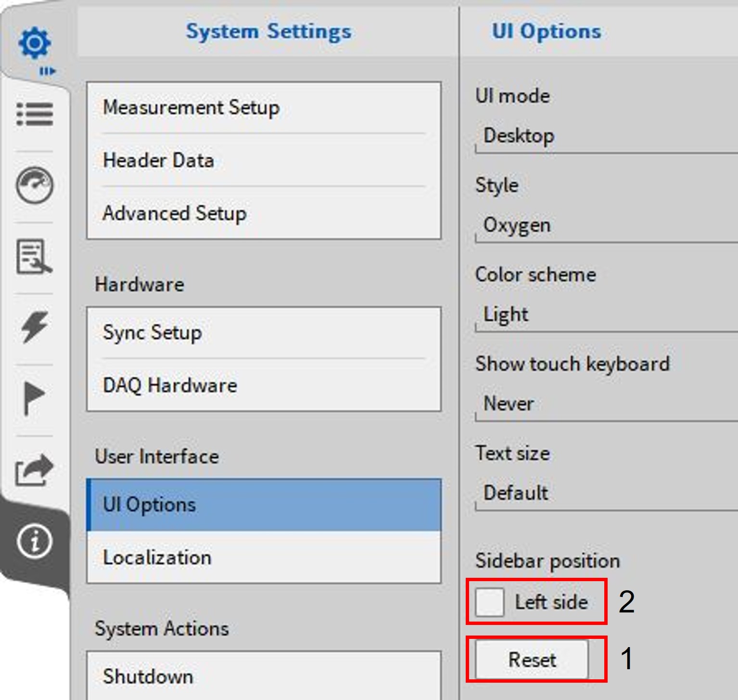Click the info circle icon
Image resolution: width=738 pixels, height=700 pixels.
pyautogui.click(x=34, y=541)
